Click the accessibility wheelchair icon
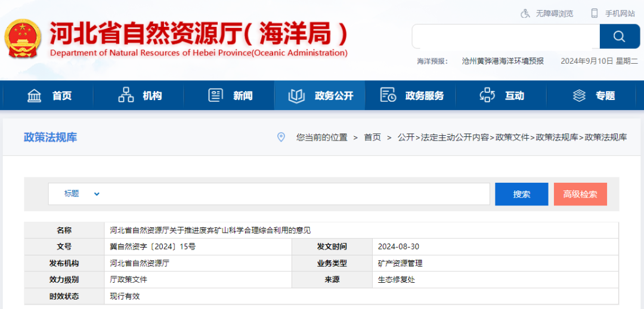Image resolution: width=644 pixels, height=309 pixels. pos(525,13)
